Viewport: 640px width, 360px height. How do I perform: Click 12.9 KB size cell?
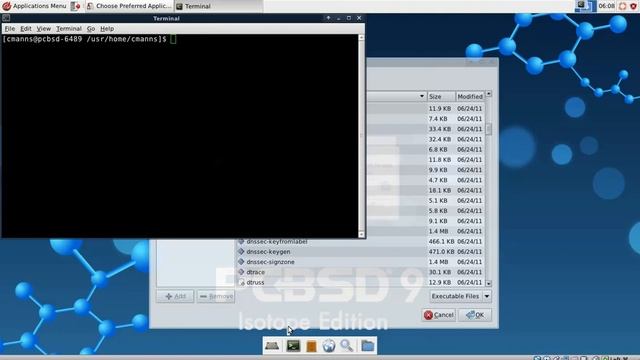pyautogui.click(x=440, y=282)
